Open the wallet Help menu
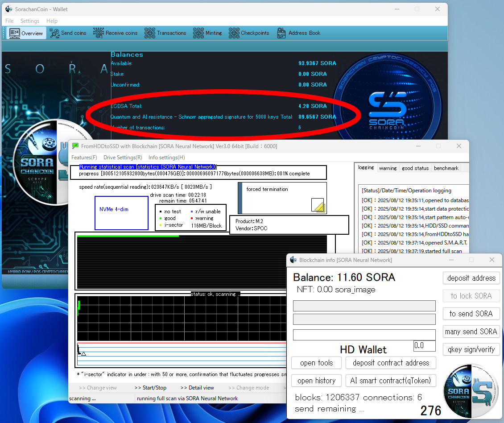This screenshot has height=423, width=504. tap(52, 21)
